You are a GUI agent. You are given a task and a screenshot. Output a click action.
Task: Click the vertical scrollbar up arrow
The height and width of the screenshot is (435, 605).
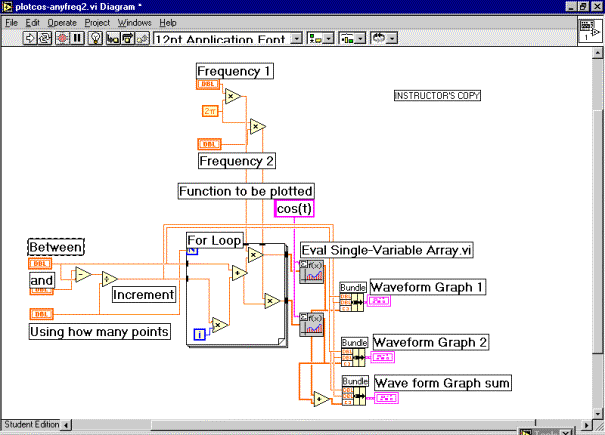click(x=598, y=53)
